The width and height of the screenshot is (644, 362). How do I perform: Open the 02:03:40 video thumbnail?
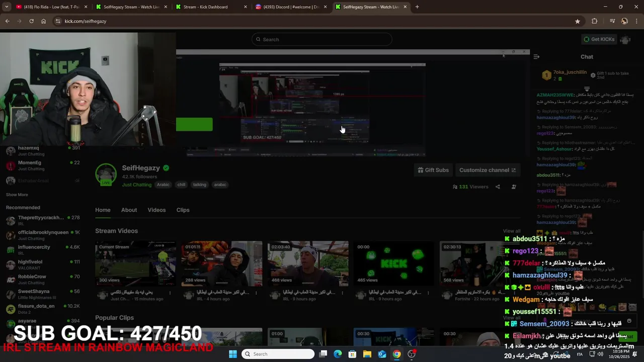pyautogui.click(x=308, y=263)
